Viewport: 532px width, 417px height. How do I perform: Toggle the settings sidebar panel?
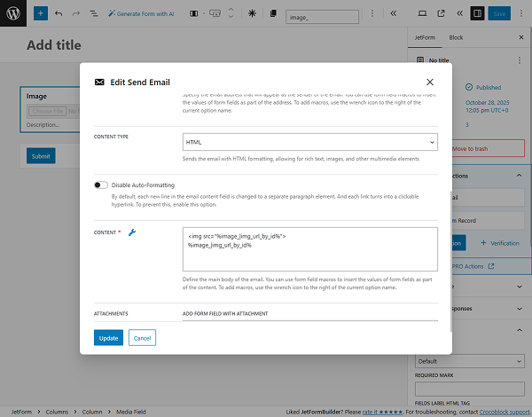[477, 13]
